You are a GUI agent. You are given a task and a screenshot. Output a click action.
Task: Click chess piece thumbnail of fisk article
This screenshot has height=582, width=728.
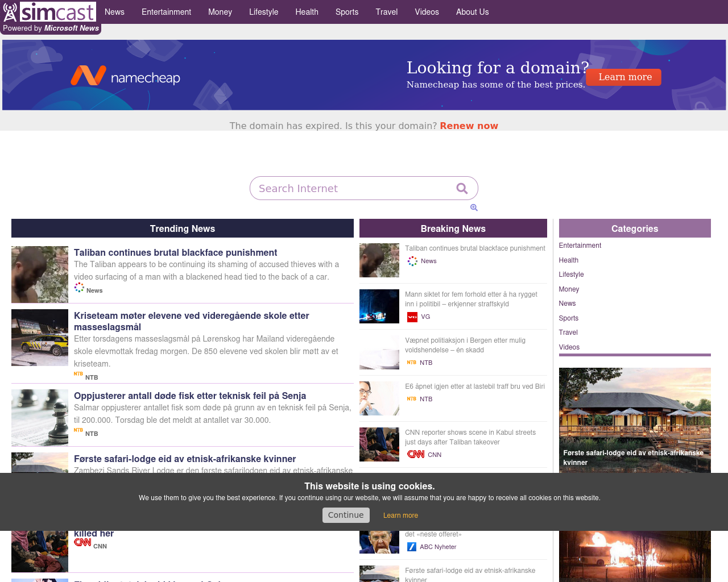point(40,418)
